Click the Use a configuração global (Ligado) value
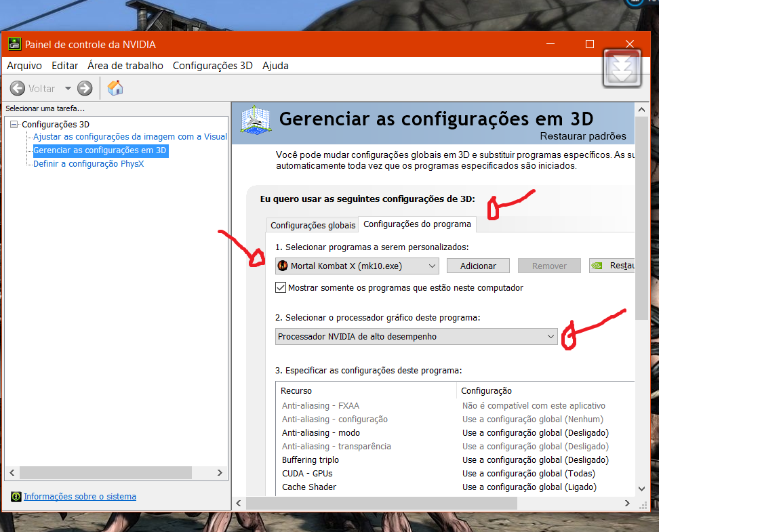This screenshot has width=781, height=532. tap(529, 487)
